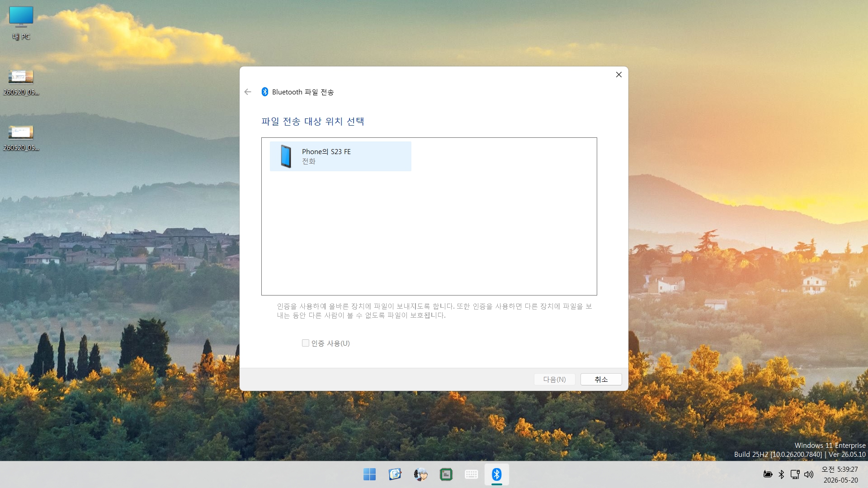Click the Bluetooth logo in the dialog header
This screenshot has width=868, height=488.
click(x=265, y=92)
